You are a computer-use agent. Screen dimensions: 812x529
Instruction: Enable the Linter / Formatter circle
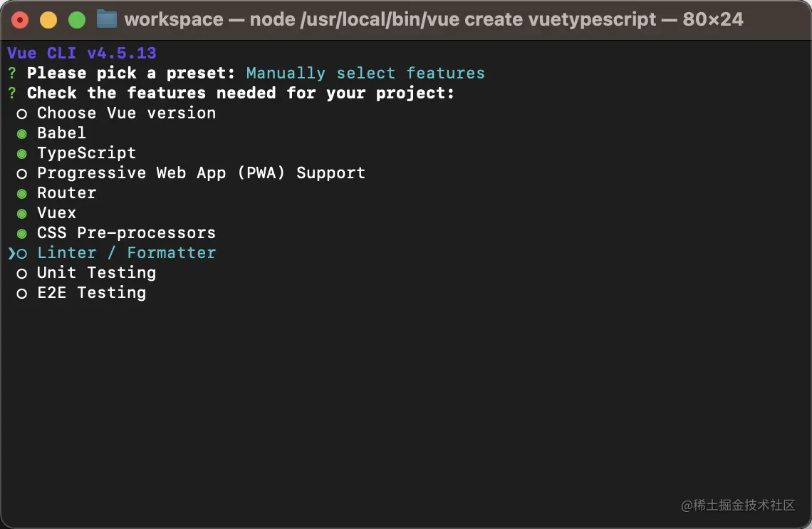click(x=22, y=253)
